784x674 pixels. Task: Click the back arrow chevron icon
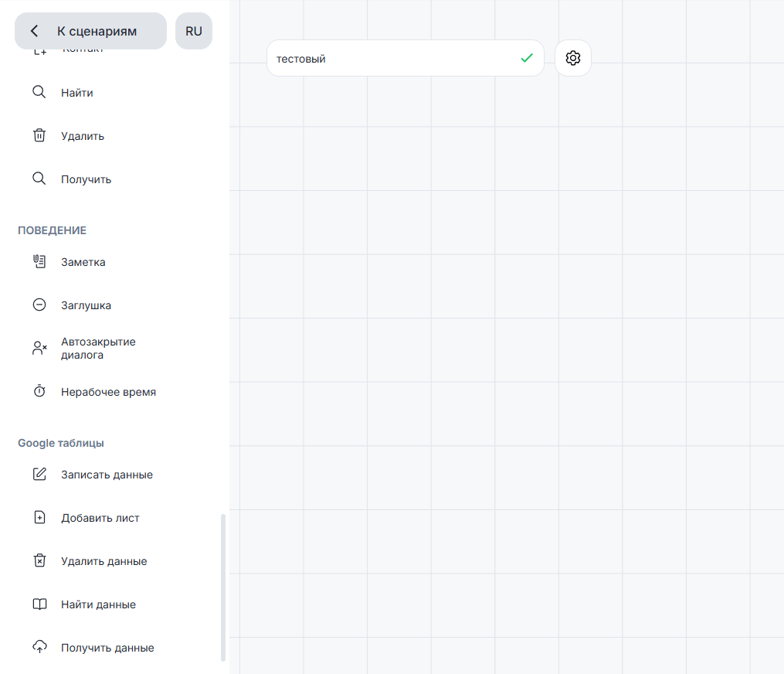[x=34, y=31]
